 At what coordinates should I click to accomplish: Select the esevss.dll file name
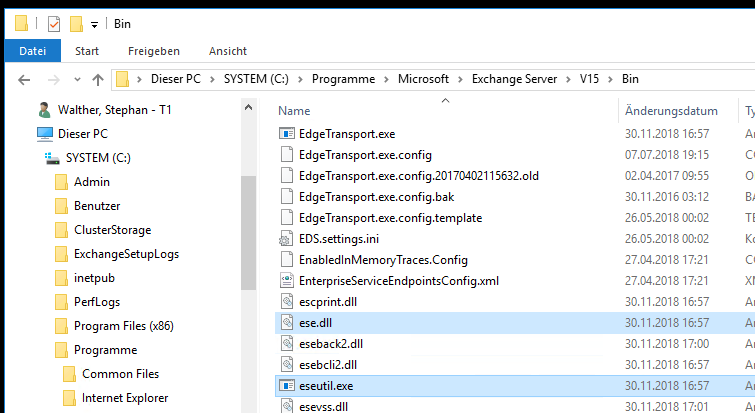pyautogui.click(x=324, y=407)
